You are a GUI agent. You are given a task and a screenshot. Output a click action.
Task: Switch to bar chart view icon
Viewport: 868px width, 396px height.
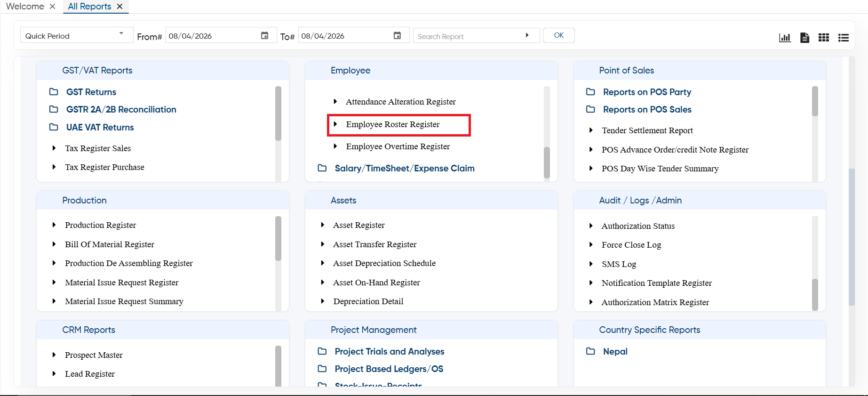[x=785, y=37]
